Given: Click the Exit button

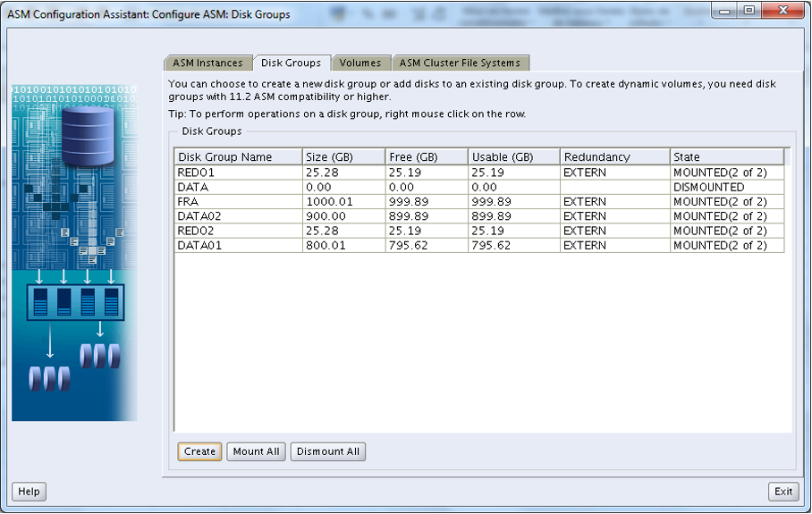Looking at the screenshot, I should (x=783, y=492).
